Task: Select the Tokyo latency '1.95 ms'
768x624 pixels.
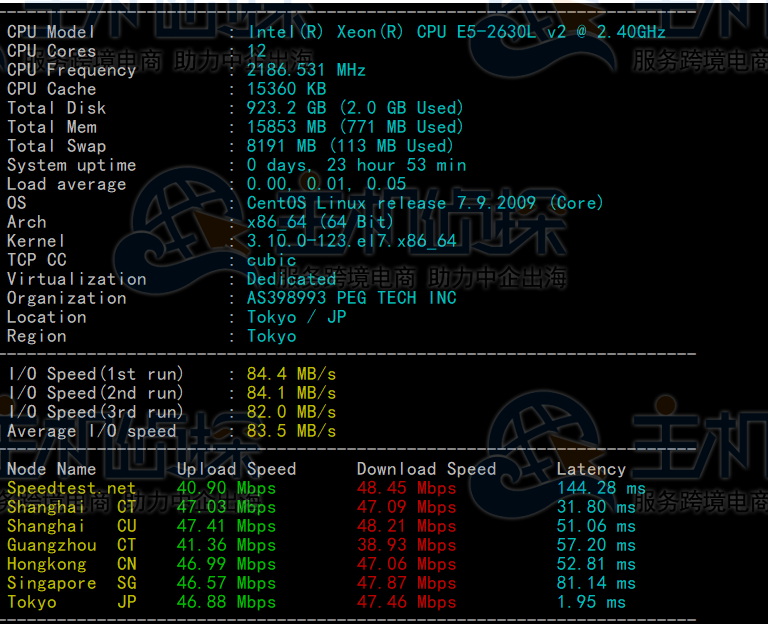Action: coord(591,602)
